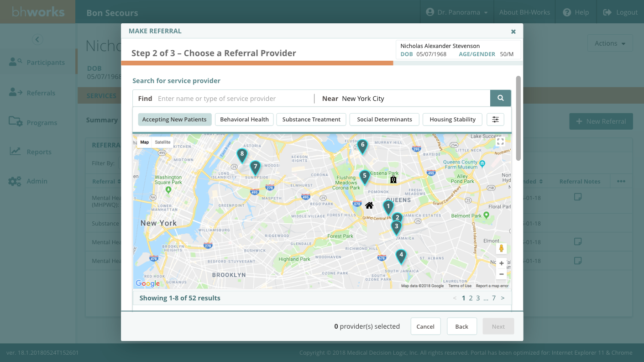Toggle Behavioral Health filter
644x362 pixels.
pyautogui.click(x=244, y=120)
